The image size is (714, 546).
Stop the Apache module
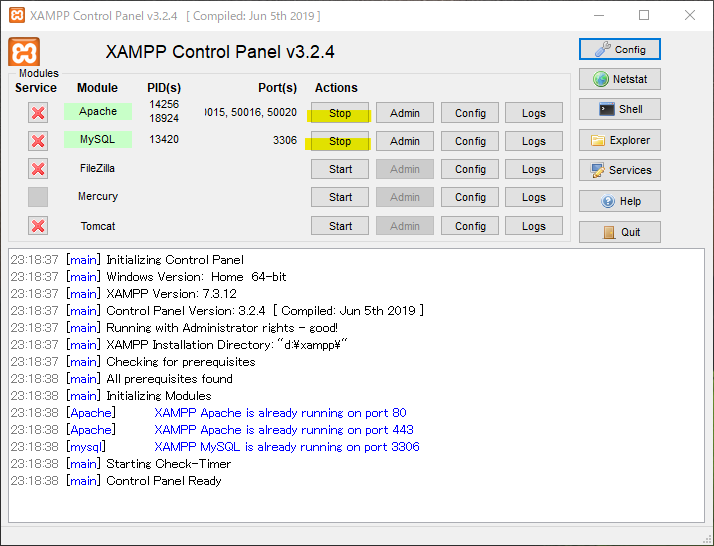340,113
